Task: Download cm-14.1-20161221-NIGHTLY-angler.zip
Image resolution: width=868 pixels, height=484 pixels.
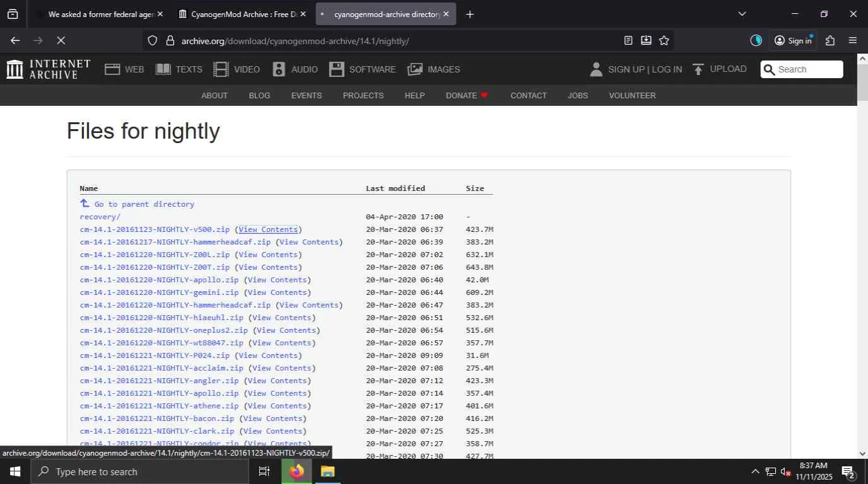Action: 159,381
